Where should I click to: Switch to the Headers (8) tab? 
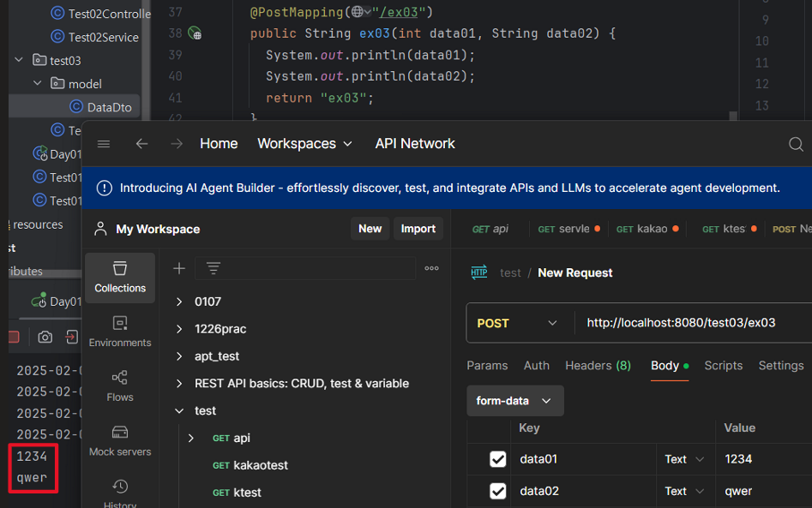tap(598, 366)
